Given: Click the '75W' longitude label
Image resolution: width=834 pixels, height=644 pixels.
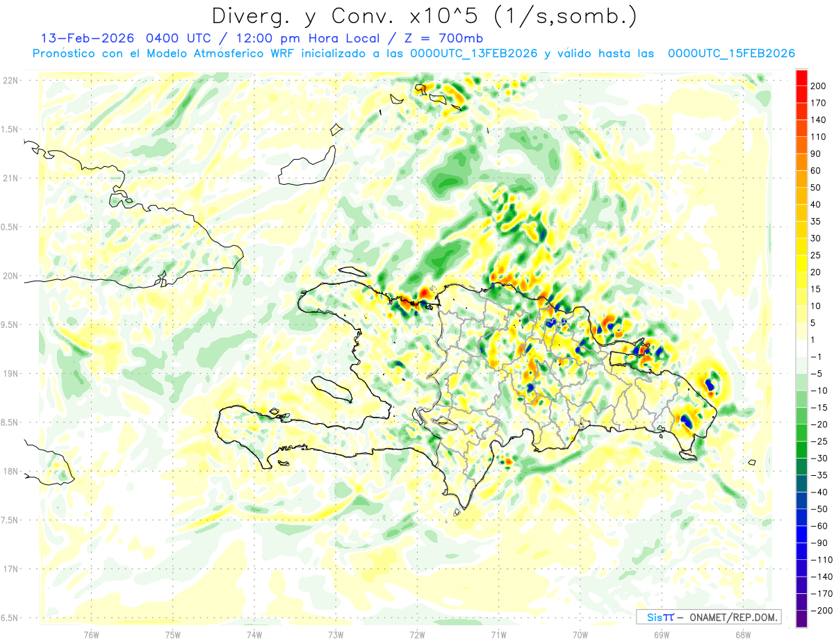Looking at the screenshot, I should click(173, 634).
